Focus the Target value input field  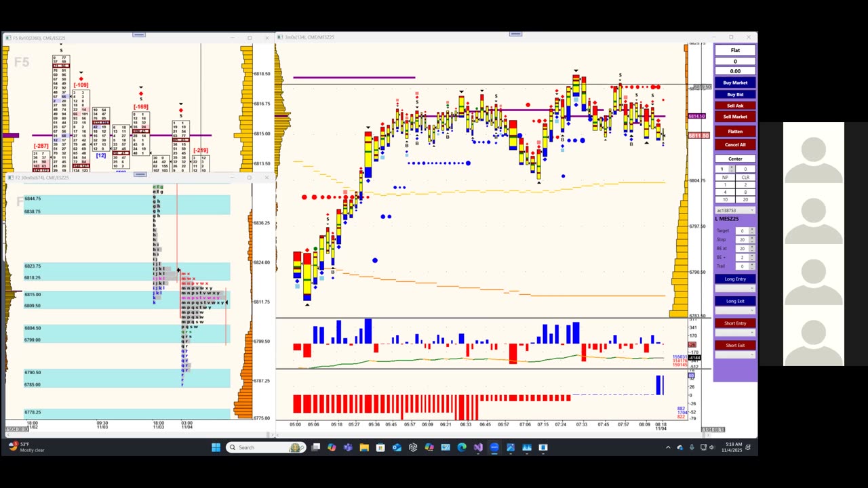coord(741,231)
